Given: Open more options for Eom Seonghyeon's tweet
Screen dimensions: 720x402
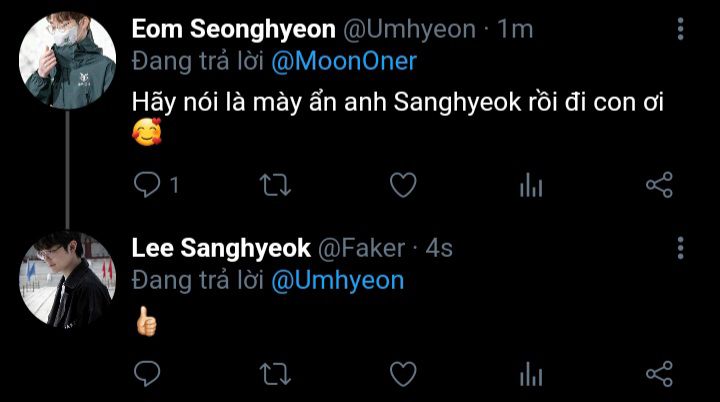Looking at the screenshot, I should tap(681, 29).
